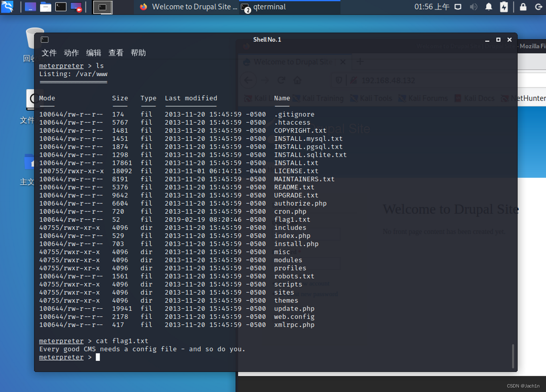Click the Firefox back arrow behind terminal

[x=248, y=80]
